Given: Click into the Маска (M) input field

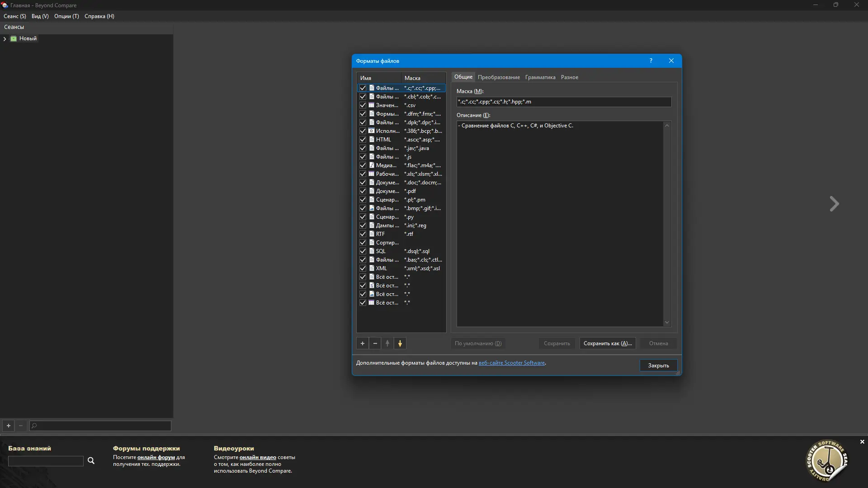Looking at the screenshot, I should pyautogui.click(x=564, y=102).
